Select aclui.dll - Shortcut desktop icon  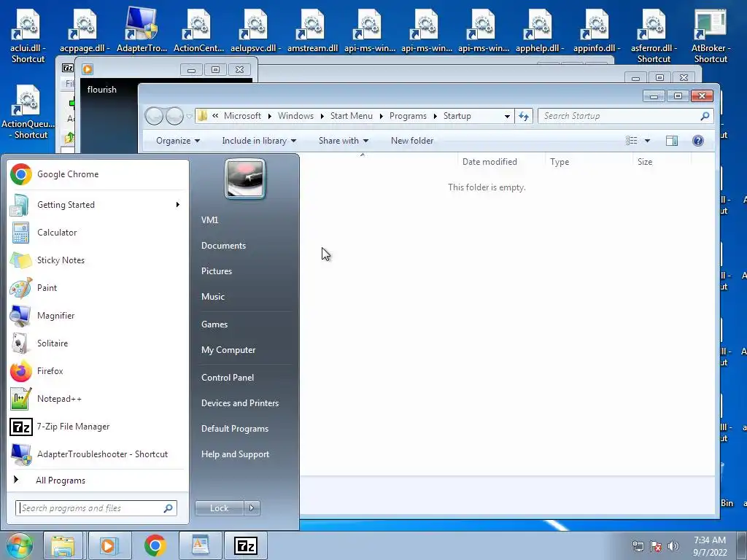[28, 36]
